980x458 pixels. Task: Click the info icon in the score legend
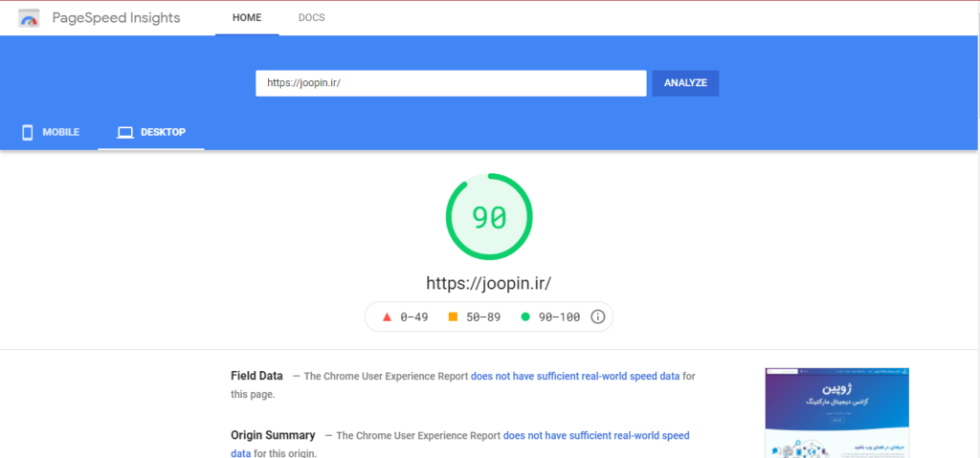[x=597, y=316]
